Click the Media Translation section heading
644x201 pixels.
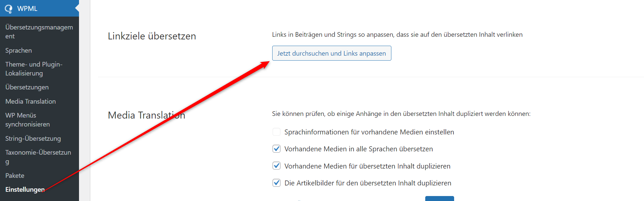[x=146, y=115]
